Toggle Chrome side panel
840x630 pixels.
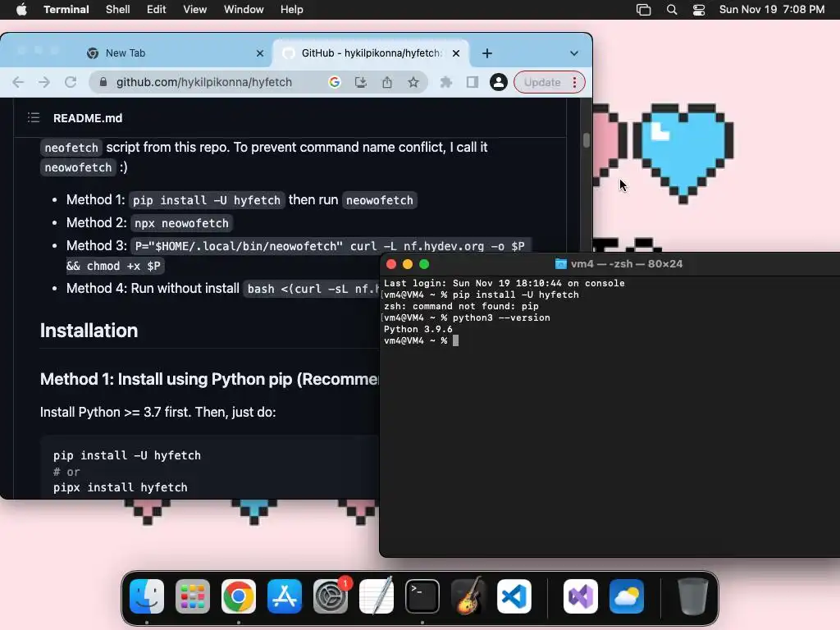[x=472, y=82]
